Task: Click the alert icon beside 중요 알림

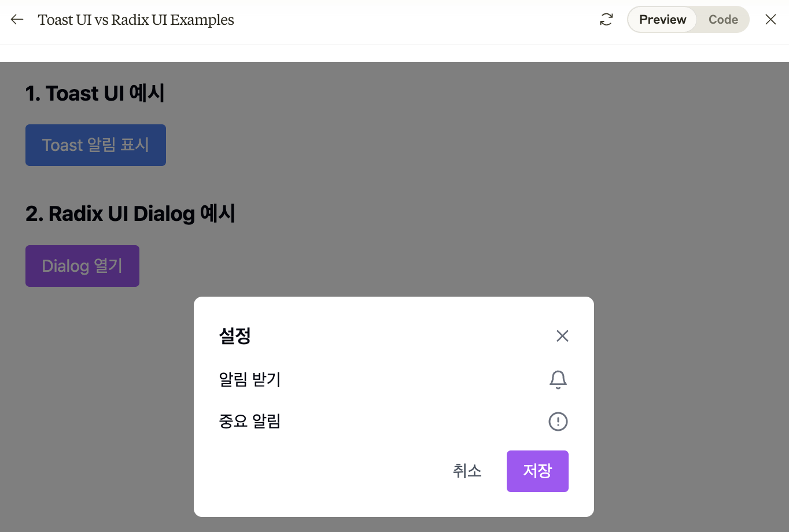Action: coord(558,422)
